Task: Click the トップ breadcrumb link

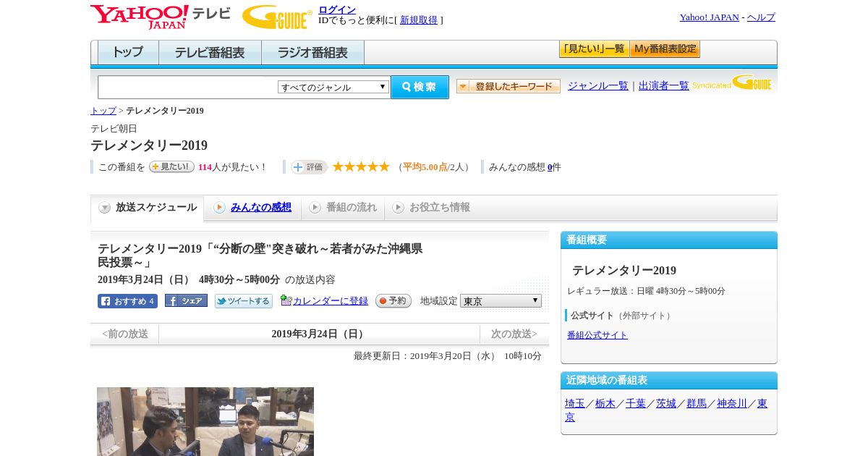Action: pos(103,111)
